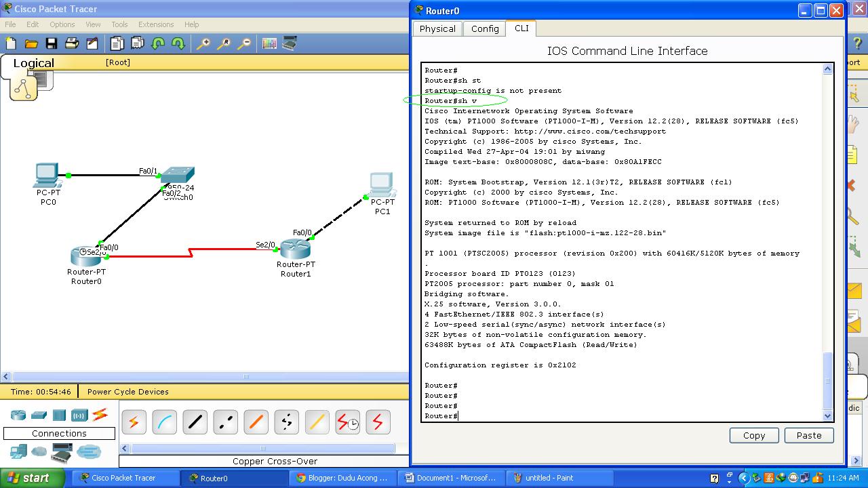Choose the yellow Coaxial cable

point(317,422)
